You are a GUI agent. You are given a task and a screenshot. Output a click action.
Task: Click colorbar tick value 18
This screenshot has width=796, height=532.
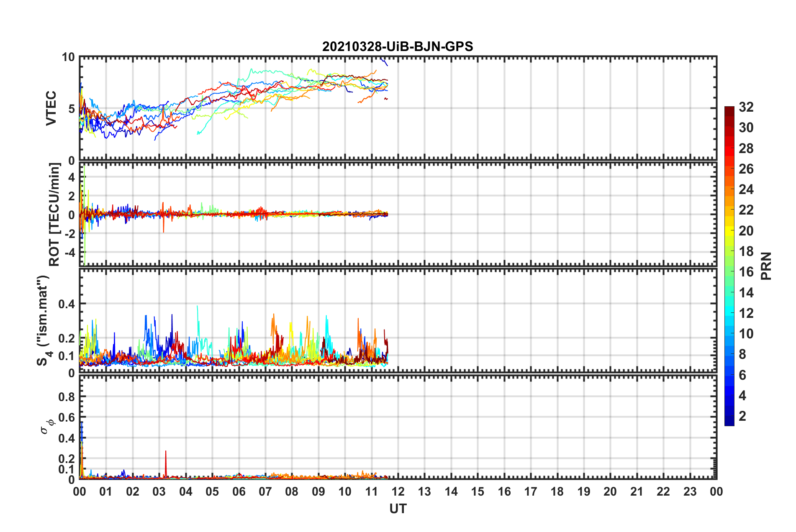(x=746, y=251)
